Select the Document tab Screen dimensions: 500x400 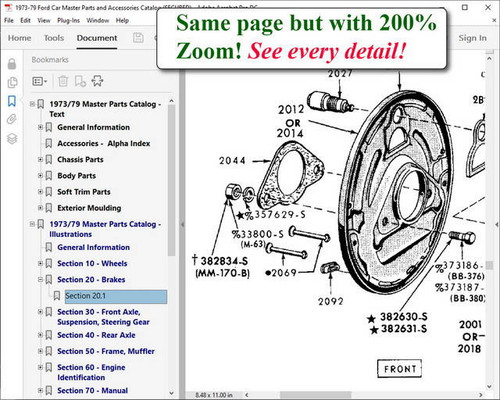97,38
